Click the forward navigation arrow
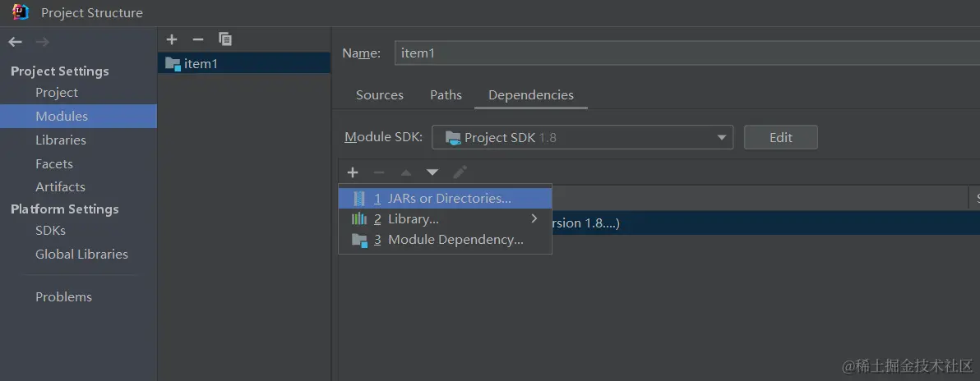The width and height of the screenshot is (980, 381). tap(43, 42)
